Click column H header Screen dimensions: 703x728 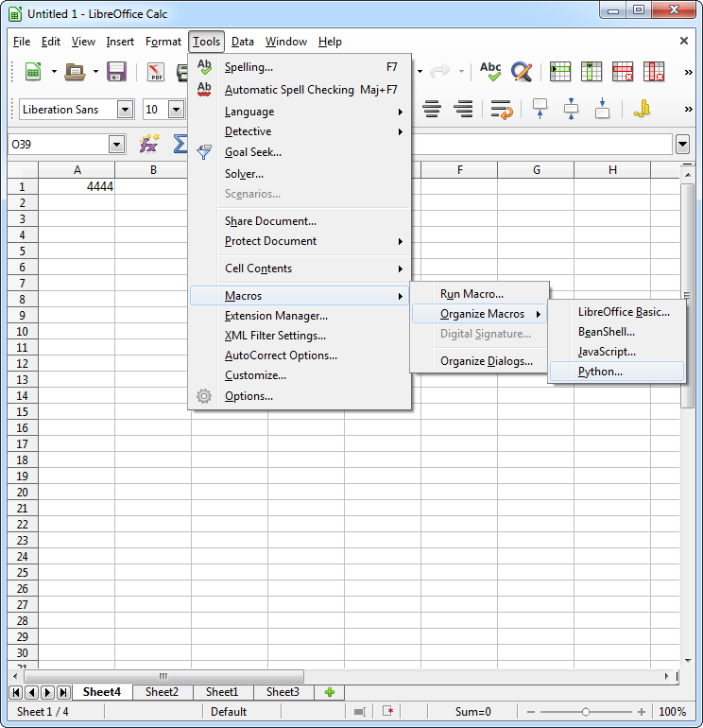pyautogui.click(x=612, y=170)
